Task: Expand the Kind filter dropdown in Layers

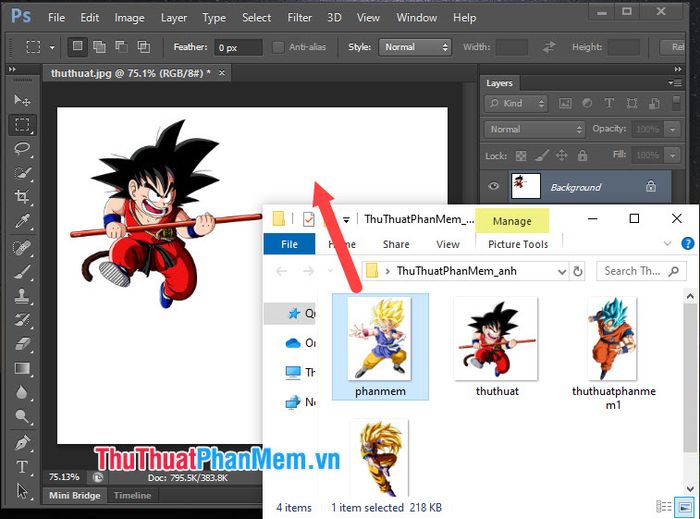Action: click(517, 104)
